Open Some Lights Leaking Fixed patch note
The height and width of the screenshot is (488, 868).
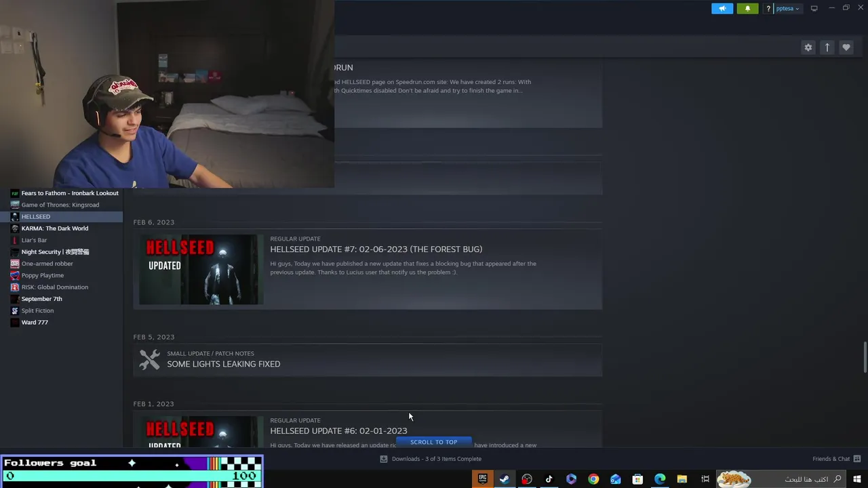(x=223, y=364)
